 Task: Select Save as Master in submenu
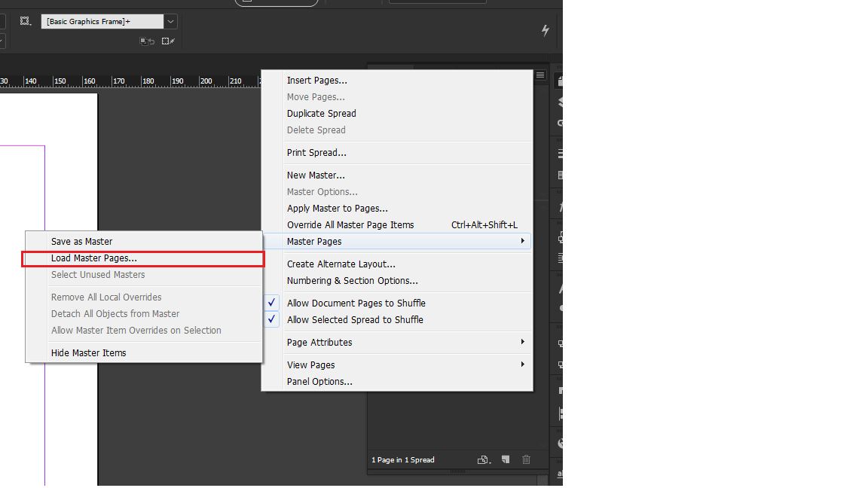pos(144,242)
